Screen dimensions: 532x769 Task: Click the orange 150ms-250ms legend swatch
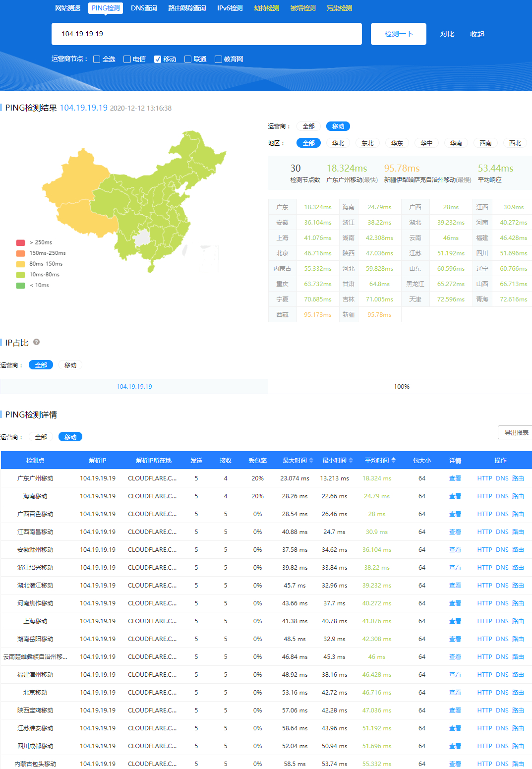pos(20,253)
